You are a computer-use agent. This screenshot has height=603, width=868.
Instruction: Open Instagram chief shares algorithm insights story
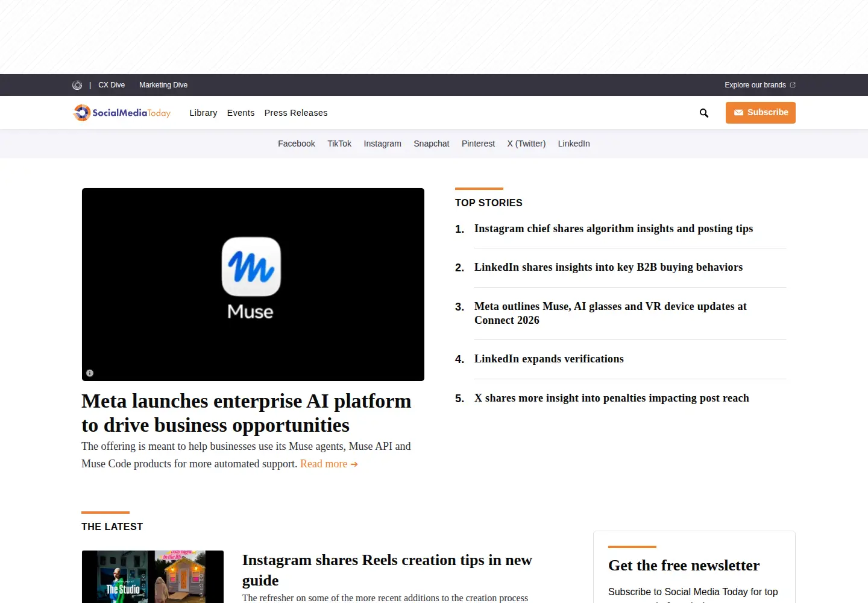click(x=614, y=229)
